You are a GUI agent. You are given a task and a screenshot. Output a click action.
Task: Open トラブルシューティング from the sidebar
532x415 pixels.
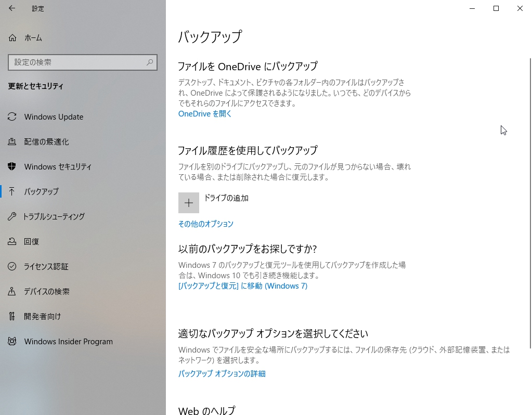click(55, 216)
